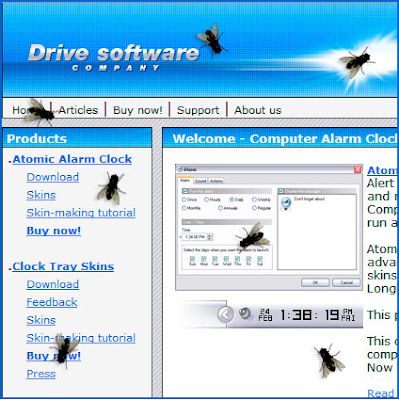The height and width of the screenshot is (400, 399).
Task: Open Skins under Atomic Alarm Clock
Action: [x=41, y=195]
